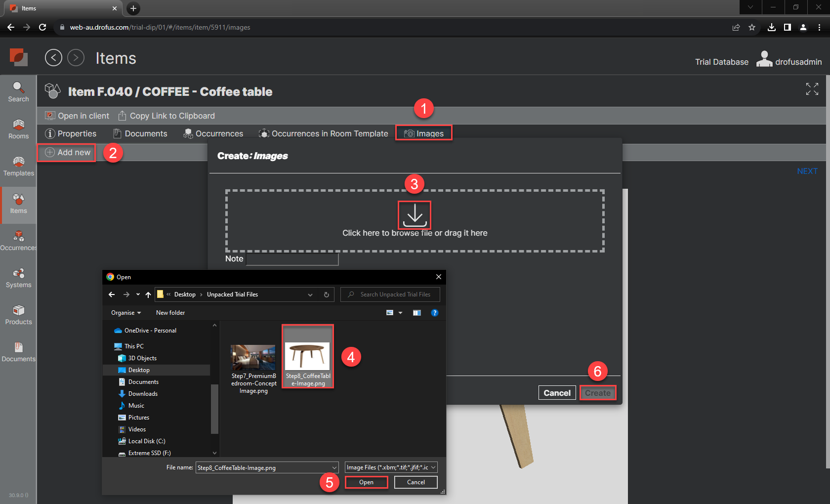Click the NEXT link
The image size is (830, 504).
pyautogui.click(x=807, y=171)
